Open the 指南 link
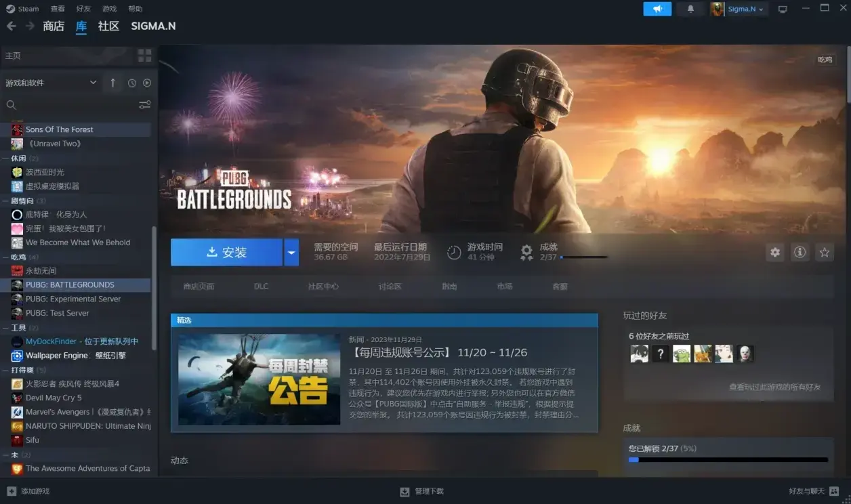The width and height of the screenshot is (851, 504). coord(449,287)
